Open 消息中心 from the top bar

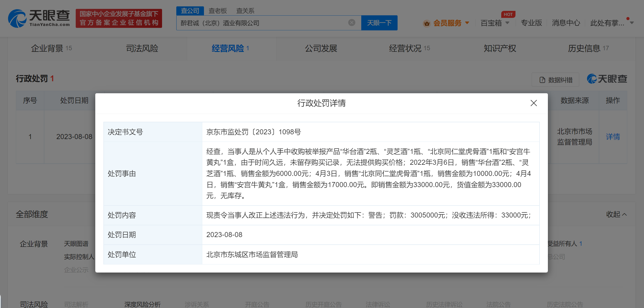[566, 23]
